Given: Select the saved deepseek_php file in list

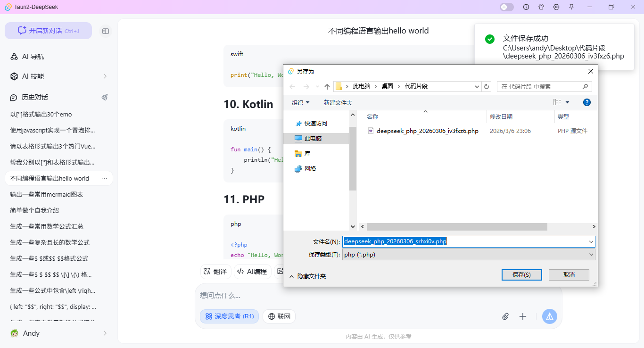Looking at the screenshot, I should coord(427,131).
